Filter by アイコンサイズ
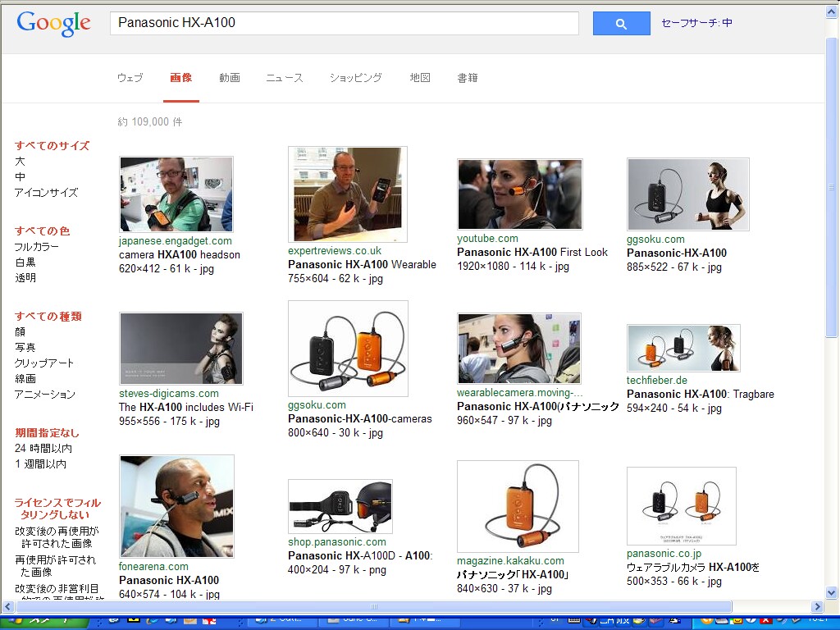Screen dimensions: 840x630 (x=46, y=192)
